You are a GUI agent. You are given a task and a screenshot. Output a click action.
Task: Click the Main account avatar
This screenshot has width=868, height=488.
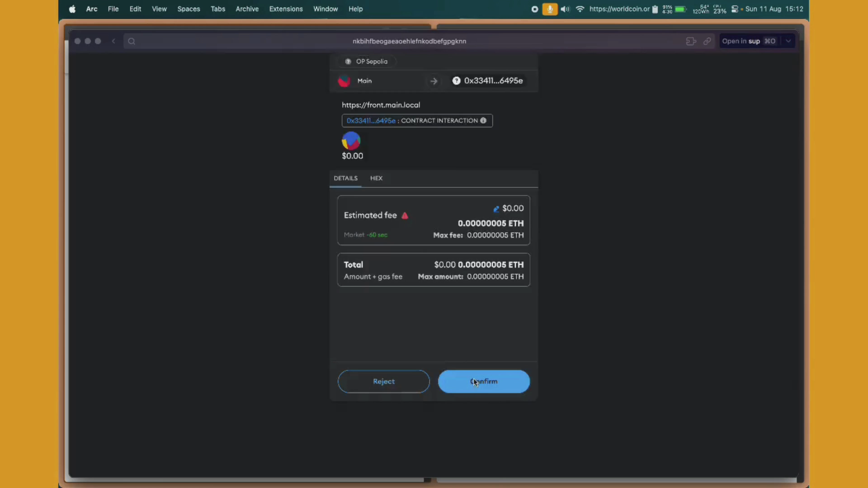(344, 81)
